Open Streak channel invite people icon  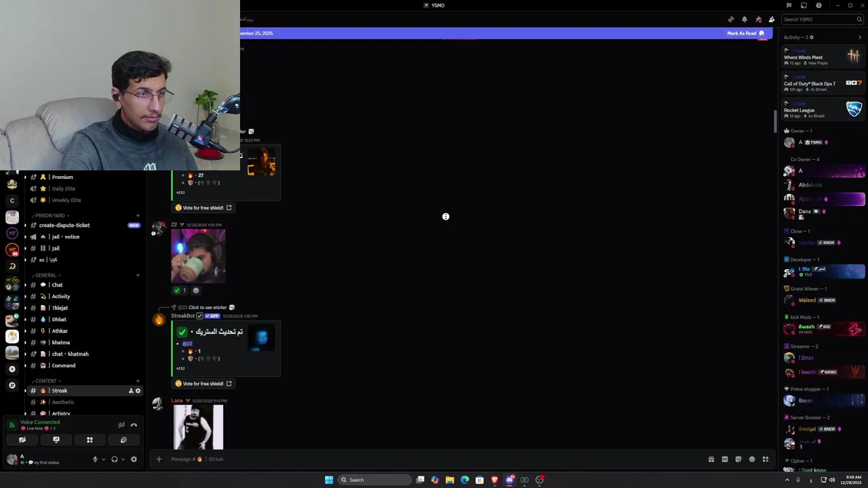tap(131, 390)
